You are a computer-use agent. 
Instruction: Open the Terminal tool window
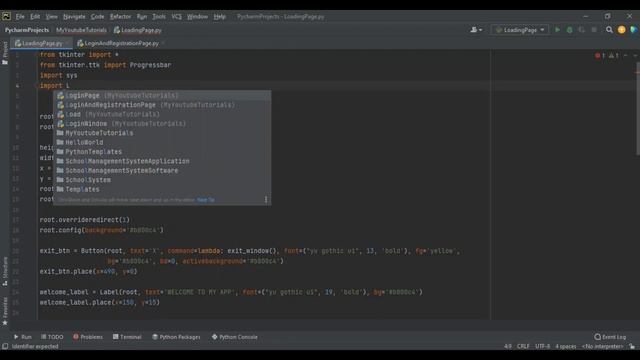[x=127, y=337]
